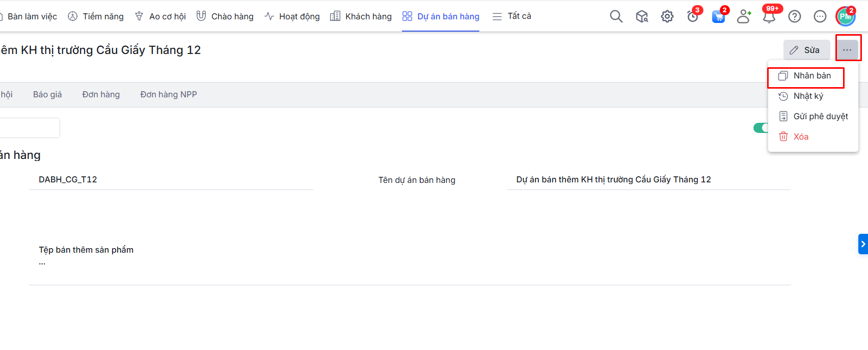
Task: Select Xóa to delete the project
Action: 800,137
